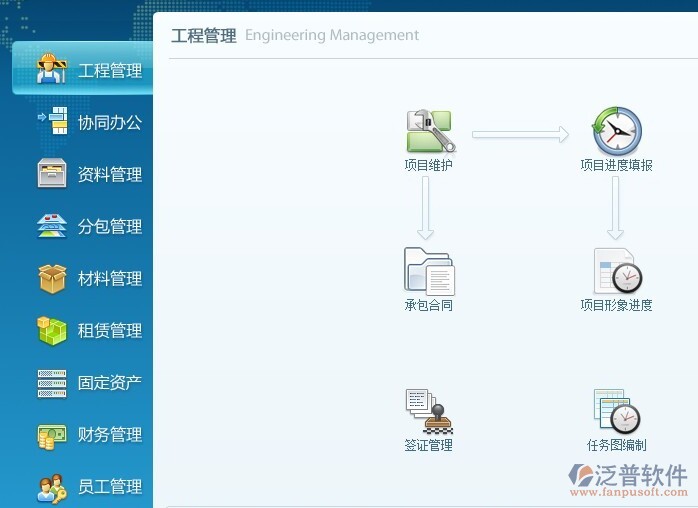Click the 签证管理 text label
This screenshot has height=508, width=698.
429,445
